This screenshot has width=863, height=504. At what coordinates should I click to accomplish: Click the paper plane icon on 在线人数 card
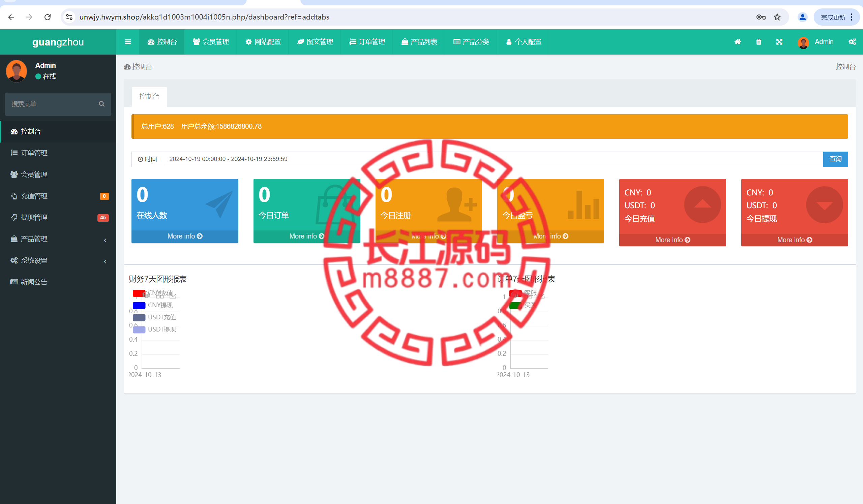point(219,204)
